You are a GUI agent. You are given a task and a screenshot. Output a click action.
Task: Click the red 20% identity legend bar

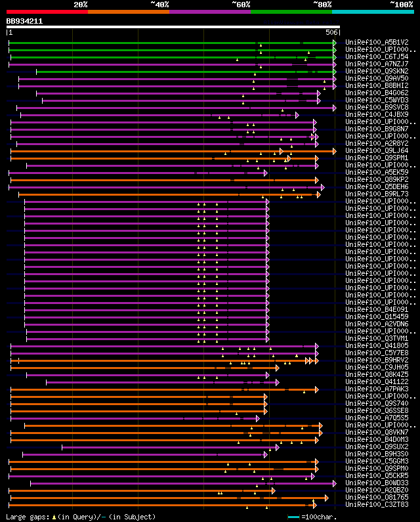coord(47,12)
